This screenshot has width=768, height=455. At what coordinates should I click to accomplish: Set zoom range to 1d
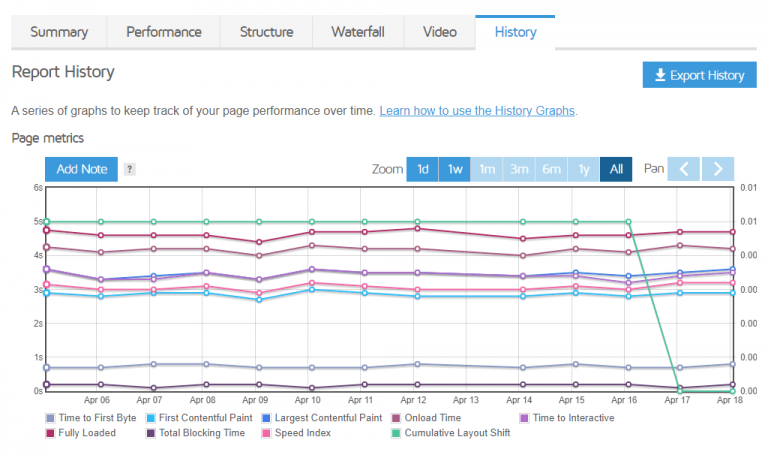[x=422, y=169]
